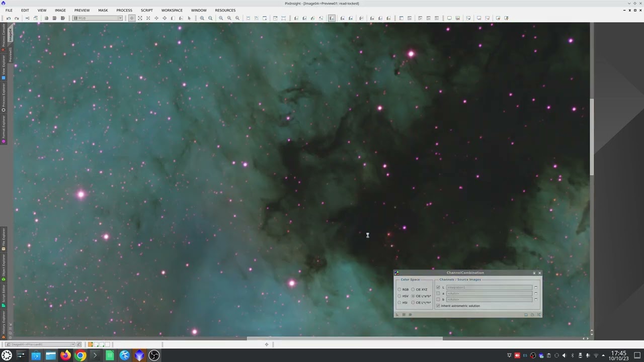Viewport: 644px width, 362px height.
Task: Select the CIE L*a*b* color space option
Action: [413, 296]
